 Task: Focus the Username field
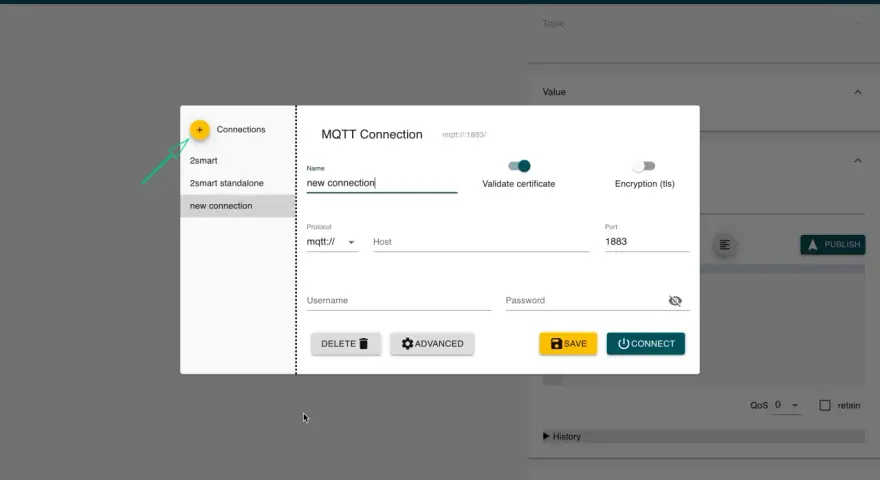pos(398,301)
